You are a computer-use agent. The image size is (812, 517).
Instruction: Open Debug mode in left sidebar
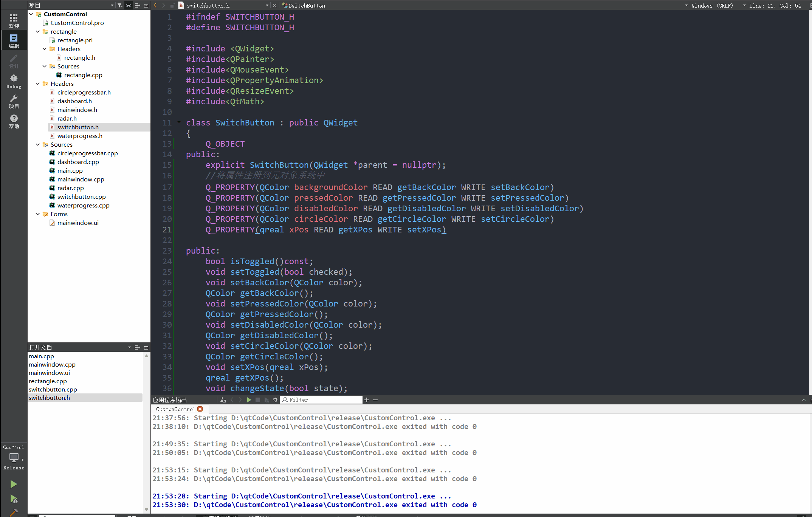pos(14,81)
